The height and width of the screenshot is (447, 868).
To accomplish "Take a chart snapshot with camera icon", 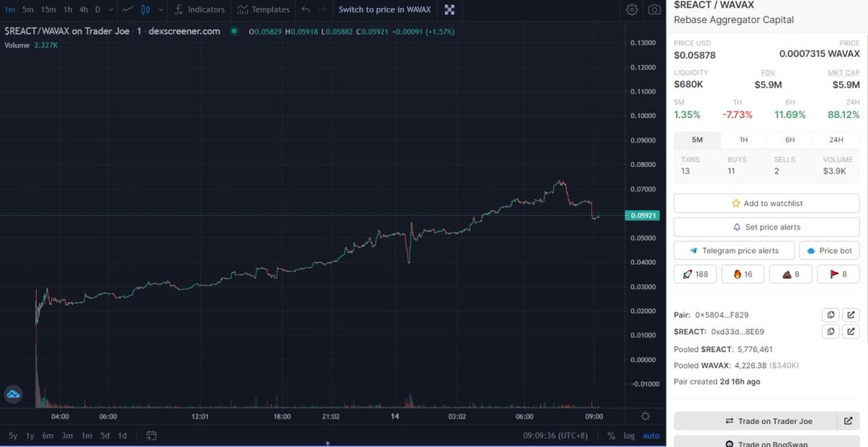I will point(654,9).
